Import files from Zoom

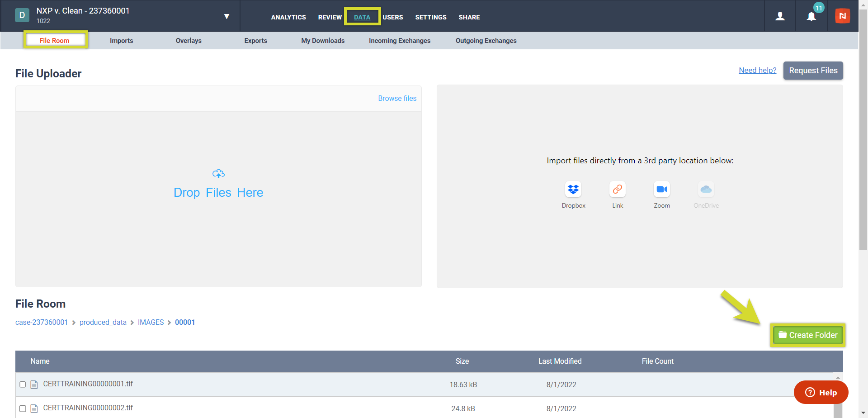pyautogui.click(x=662, y=189)
